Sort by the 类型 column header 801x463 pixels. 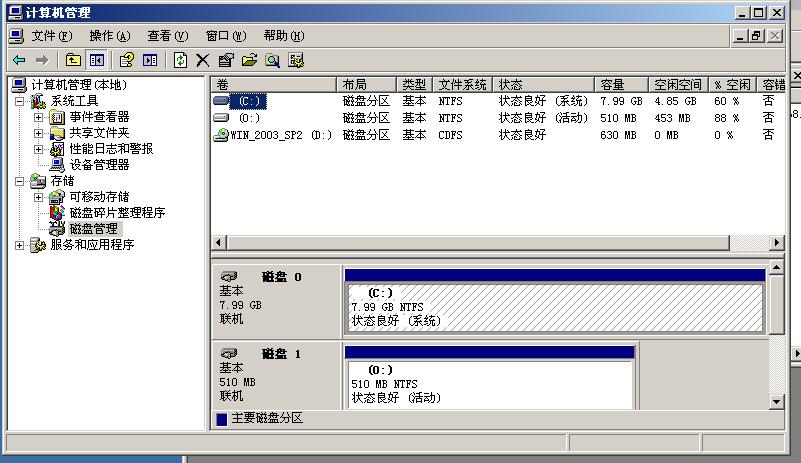coord(414,84)
